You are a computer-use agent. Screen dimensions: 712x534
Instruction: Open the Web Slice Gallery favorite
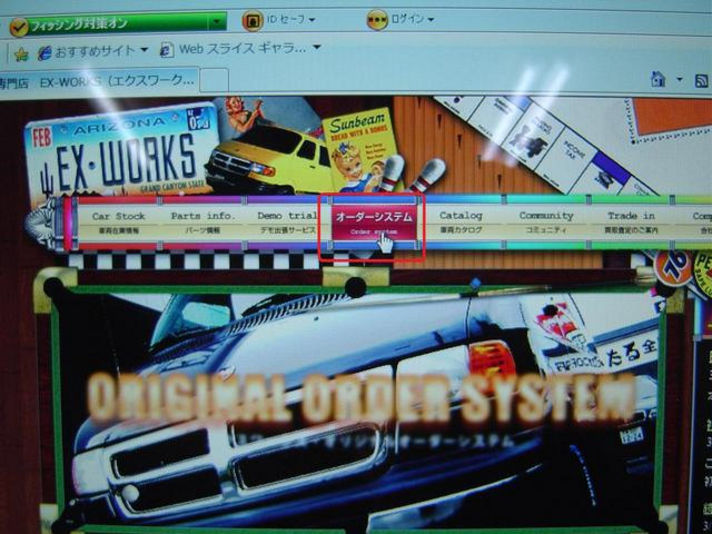[x=233, y=49]
